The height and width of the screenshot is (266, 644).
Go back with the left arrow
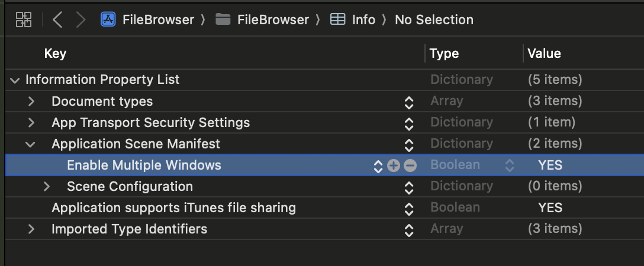coord(57,20)
